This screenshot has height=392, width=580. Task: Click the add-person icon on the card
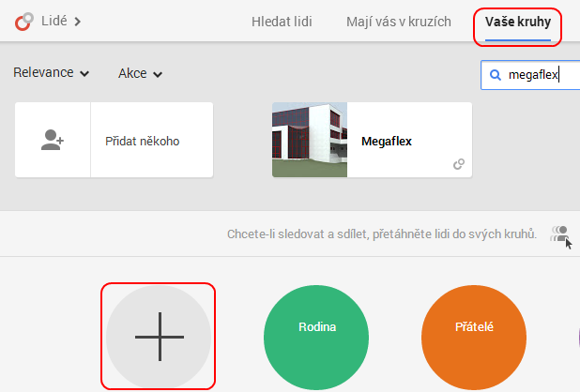(53, 141)
